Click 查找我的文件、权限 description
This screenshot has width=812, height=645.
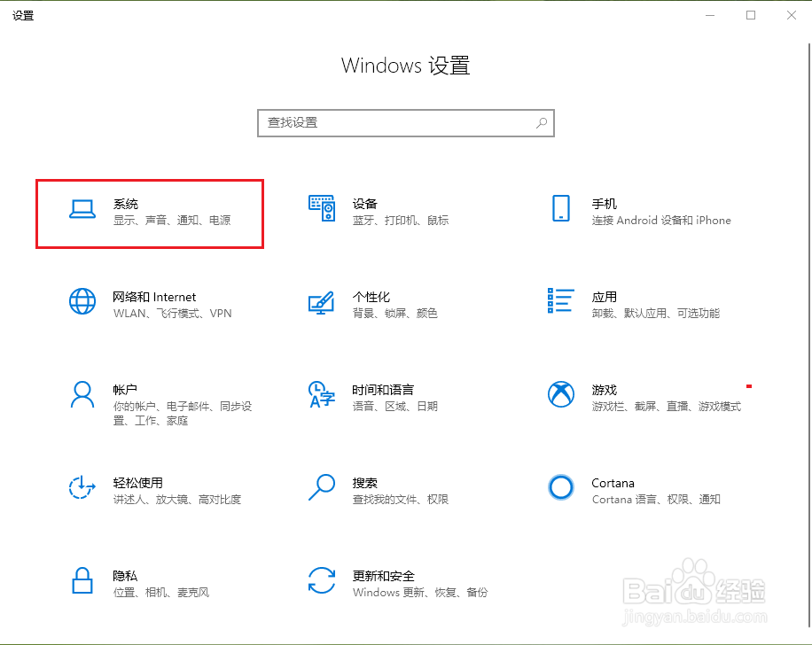click(x=401, y=500)
